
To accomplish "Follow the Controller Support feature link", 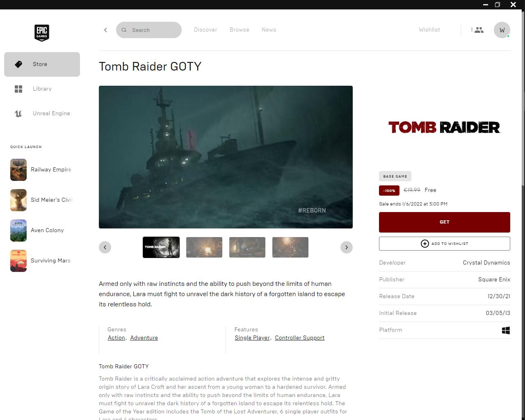I will (x=299, y=338).
